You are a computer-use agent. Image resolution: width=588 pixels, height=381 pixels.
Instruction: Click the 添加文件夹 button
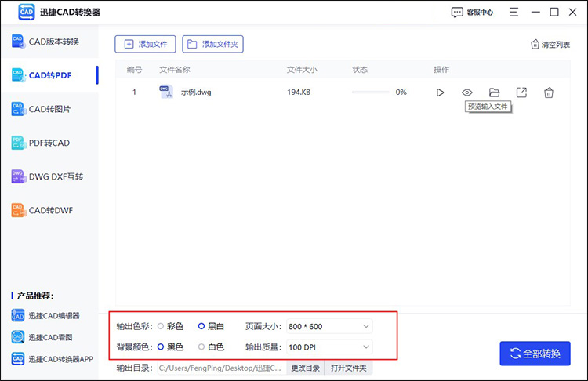[x=212, y=44]
